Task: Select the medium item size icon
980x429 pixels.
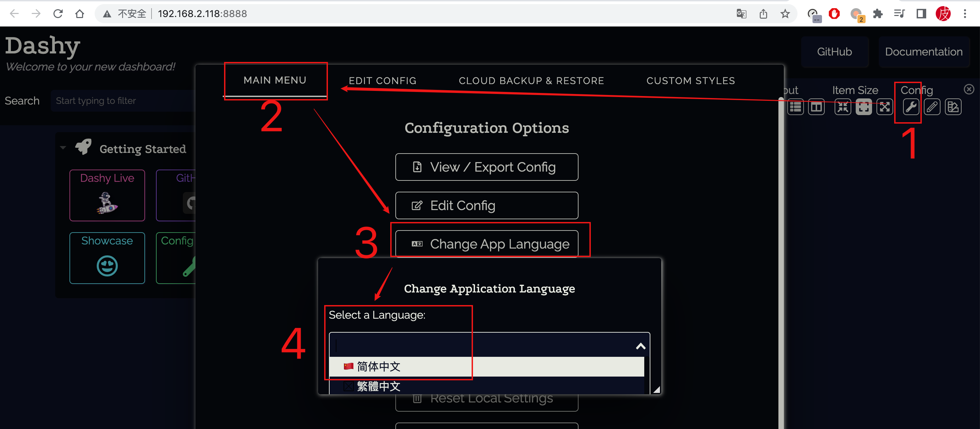Action: 864,107
